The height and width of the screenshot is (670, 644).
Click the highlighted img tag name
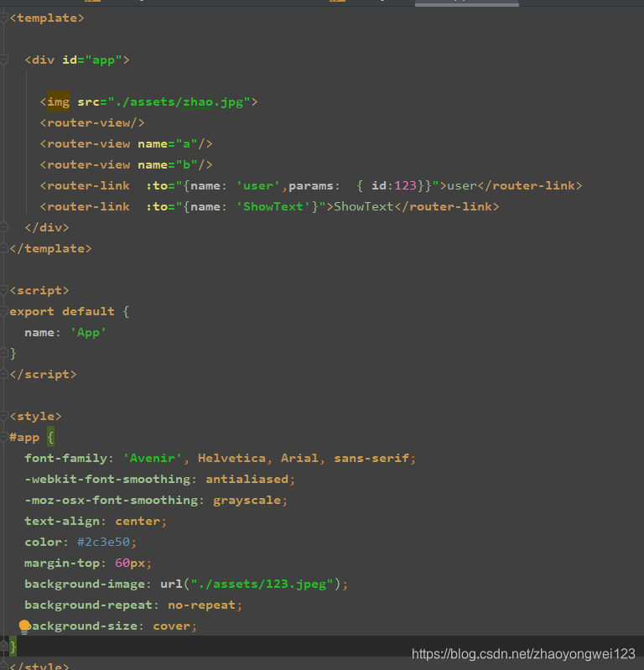pyautogui.click(x=58, y=102)
